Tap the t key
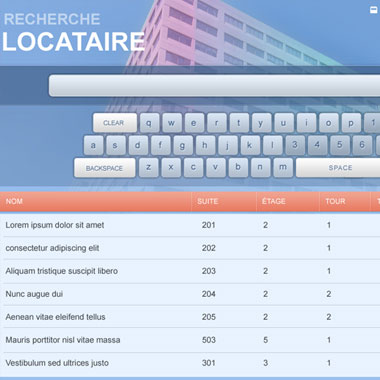Image resolution: width=380 pixels, height=380 pixels. [x=239, y=123]
